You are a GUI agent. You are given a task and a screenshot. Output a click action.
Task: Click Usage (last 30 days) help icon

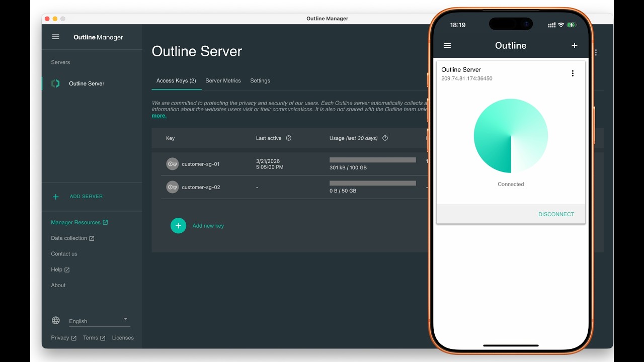coord(385,138)
